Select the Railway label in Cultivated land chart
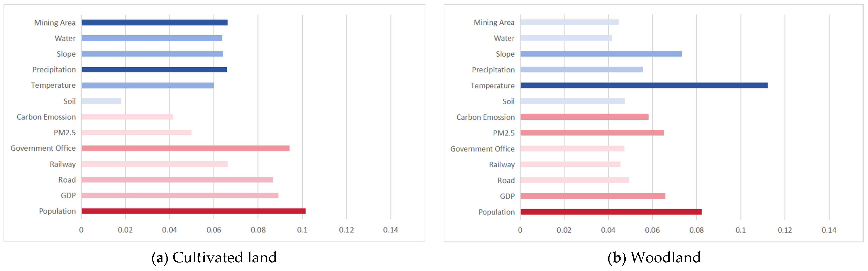Image resolution: width=868 pixels, height=271 pixels. coord(63,164)
